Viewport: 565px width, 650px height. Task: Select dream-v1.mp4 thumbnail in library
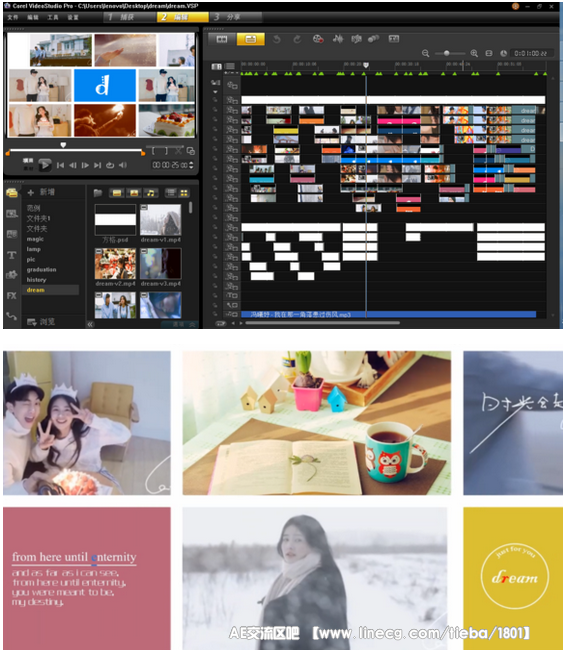(160, 220)
